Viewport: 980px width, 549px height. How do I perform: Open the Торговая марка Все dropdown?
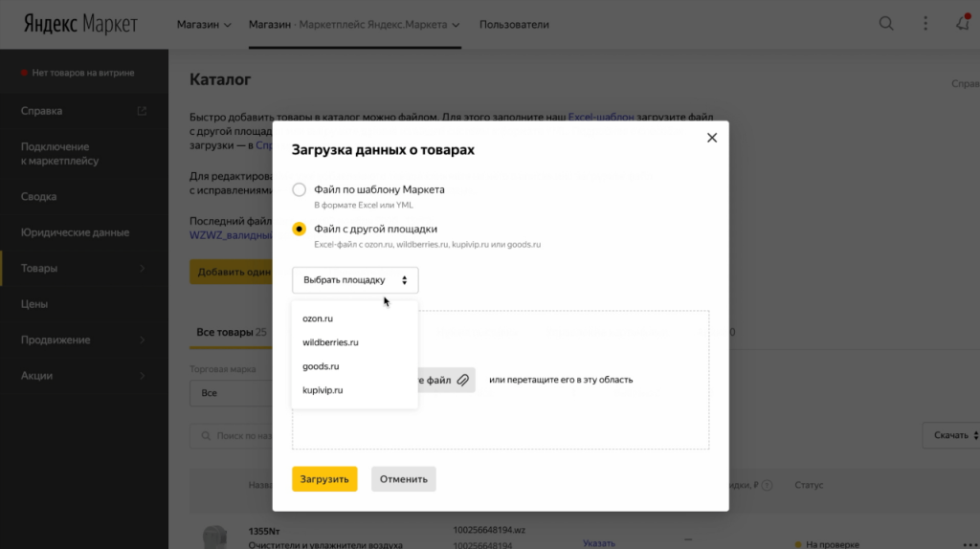tap(232, 393)
